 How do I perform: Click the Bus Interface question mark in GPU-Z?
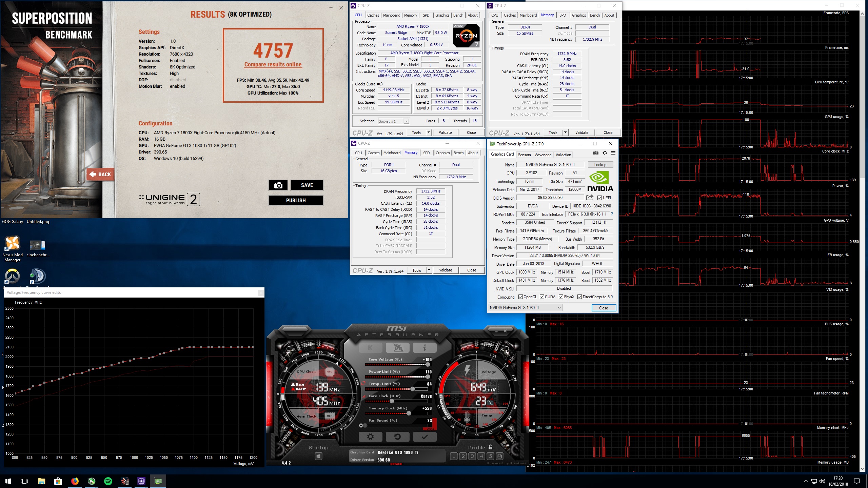pos(612,214)
